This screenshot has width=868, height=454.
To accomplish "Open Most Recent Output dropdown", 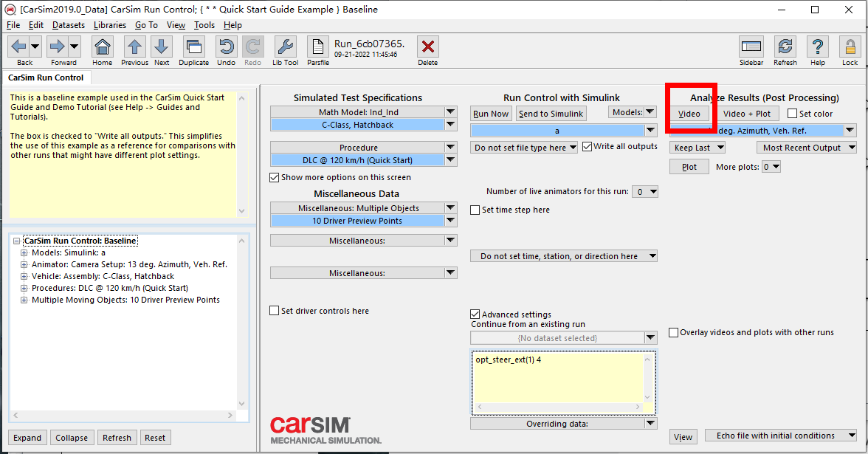I will (807, 148).
